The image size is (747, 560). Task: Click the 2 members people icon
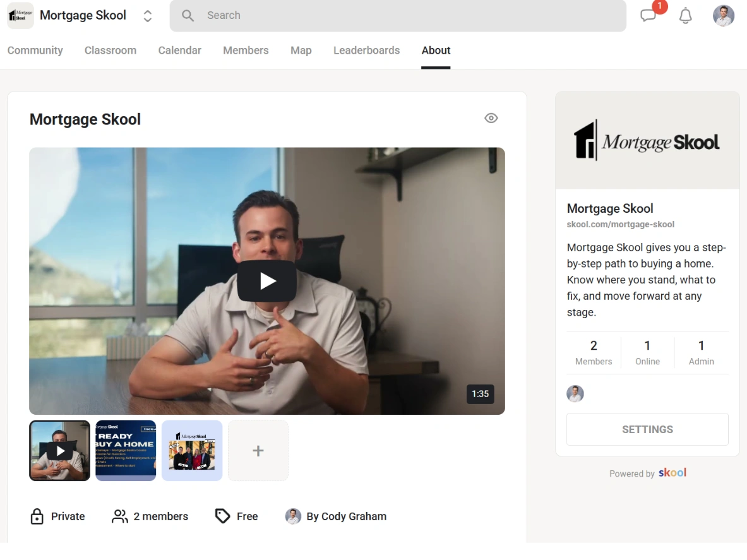tap(119, 516)
